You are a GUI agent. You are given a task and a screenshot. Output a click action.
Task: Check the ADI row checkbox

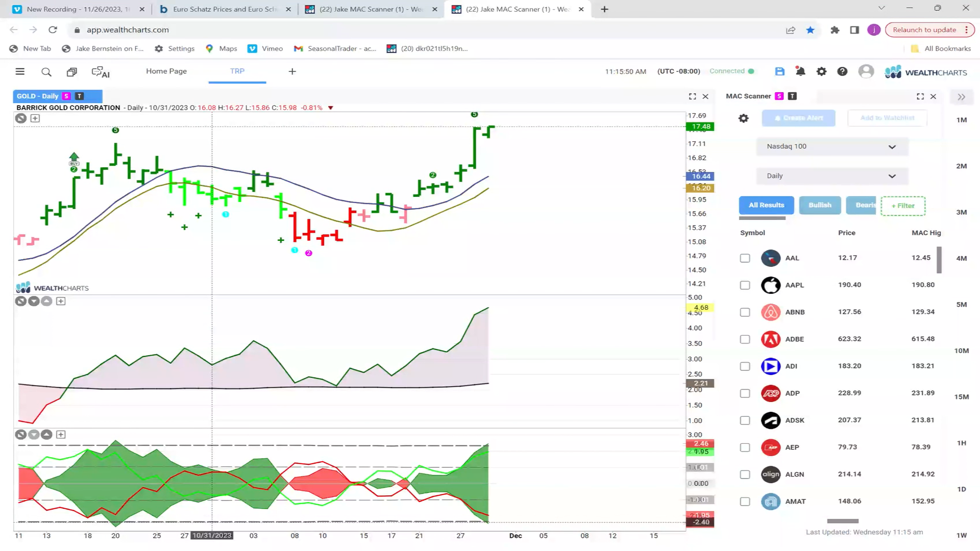745,366
